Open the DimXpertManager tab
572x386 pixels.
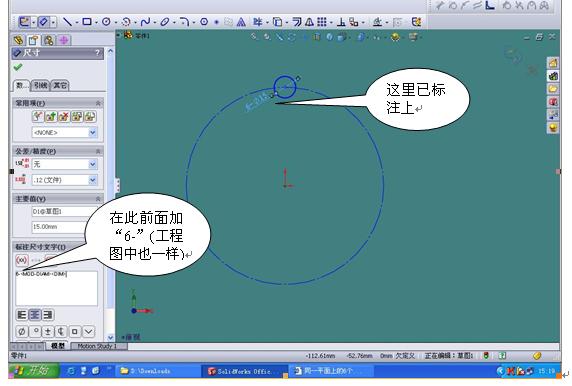pyautogui.click(x=64, y=40)
